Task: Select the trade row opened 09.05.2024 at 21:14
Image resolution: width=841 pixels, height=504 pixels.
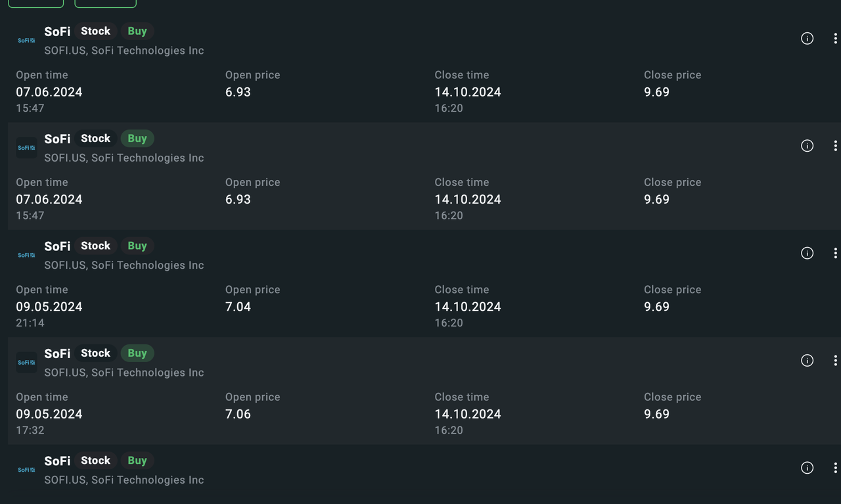Action: click(420, 306)
